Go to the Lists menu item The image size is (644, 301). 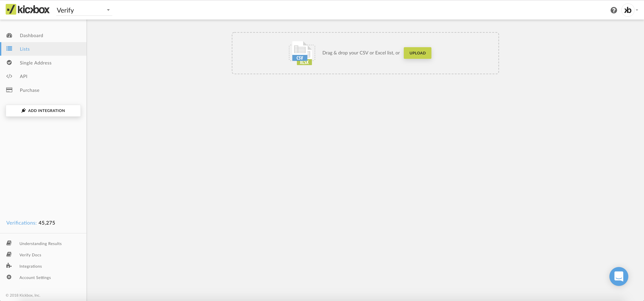(x=25, y=49)
